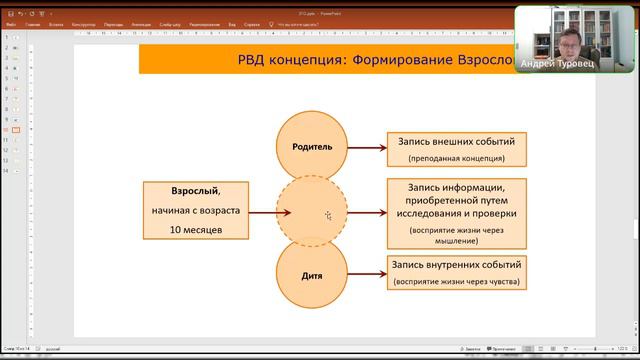Toggle the Заметки notes pane button
Viewport: 640px width, 360px height.
[470, 349]
